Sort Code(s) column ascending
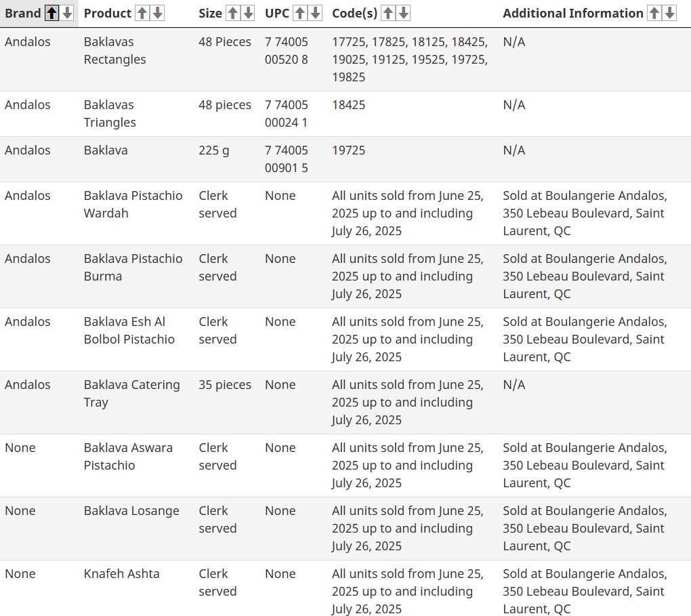This screenshot has height=616, width=691. [388, 13]
